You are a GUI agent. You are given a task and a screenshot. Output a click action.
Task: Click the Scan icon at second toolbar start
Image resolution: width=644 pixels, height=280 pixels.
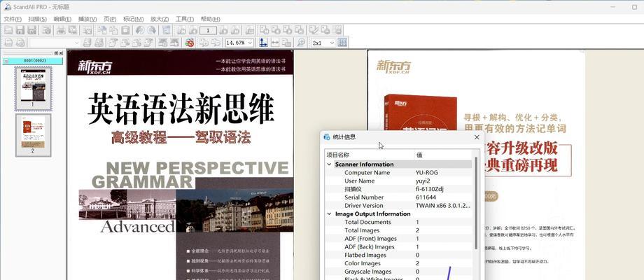coord(8,43)
